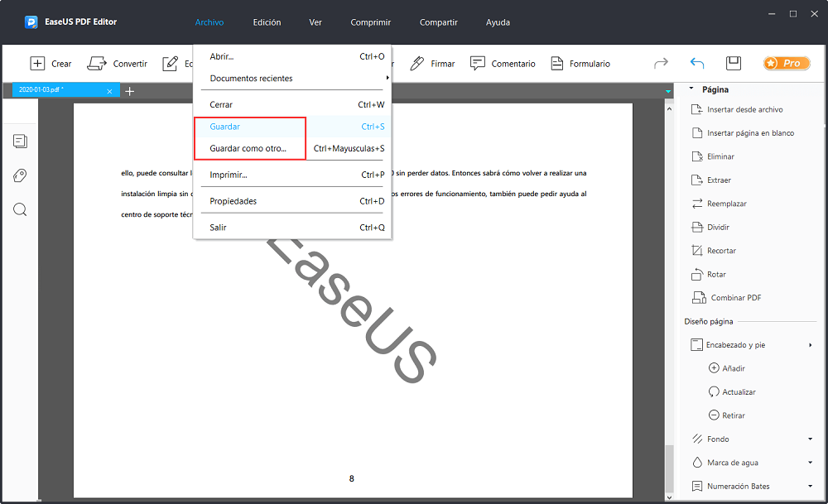Click Retirar under Encabezado y pie

(727, 415)
